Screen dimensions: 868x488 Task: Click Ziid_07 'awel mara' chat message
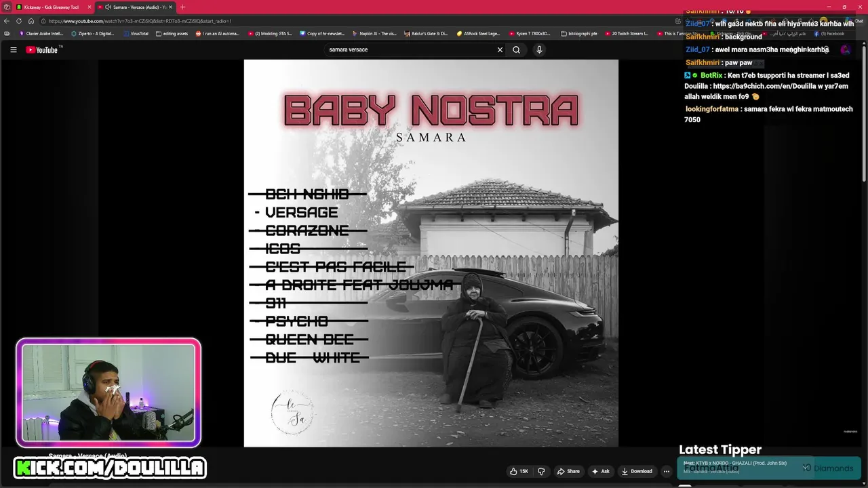click(757, 49)
